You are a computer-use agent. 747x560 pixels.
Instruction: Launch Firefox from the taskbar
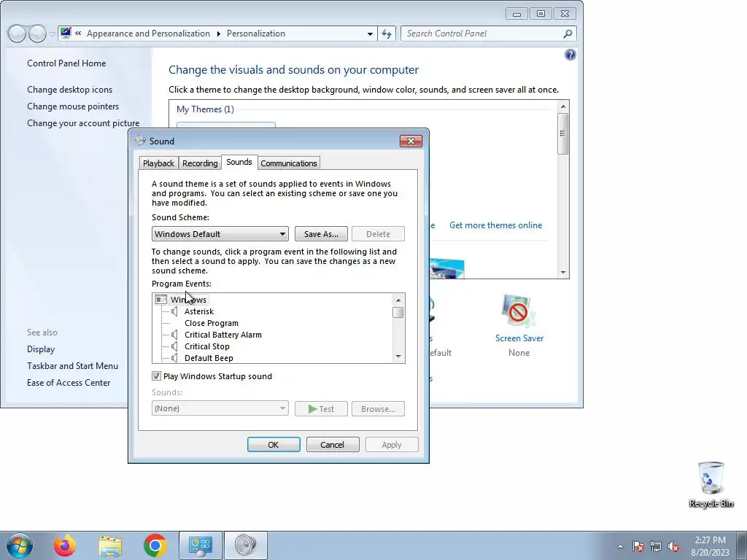65,545
